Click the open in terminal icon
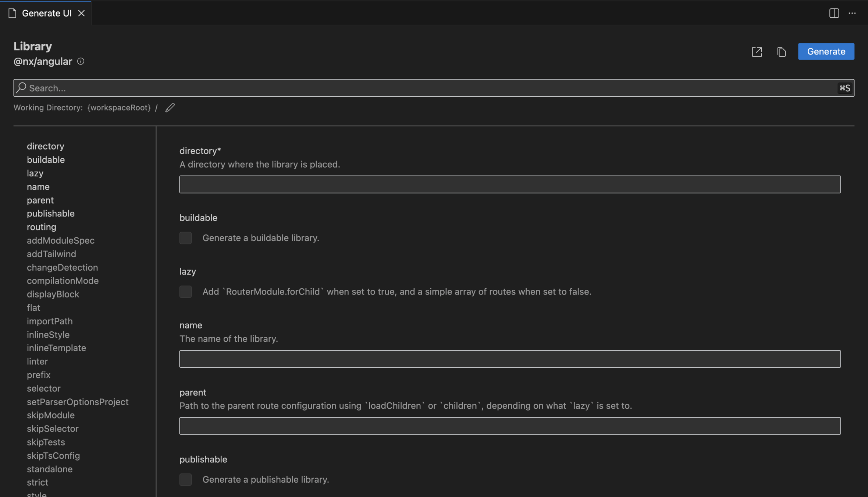 click(x=757, y=52)
